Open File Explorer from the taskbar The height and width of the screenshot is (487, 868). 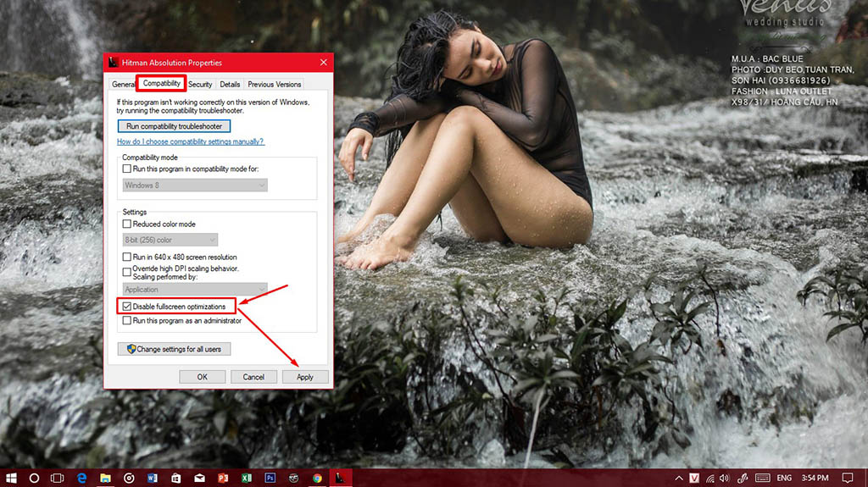click(x=105, y=478)
